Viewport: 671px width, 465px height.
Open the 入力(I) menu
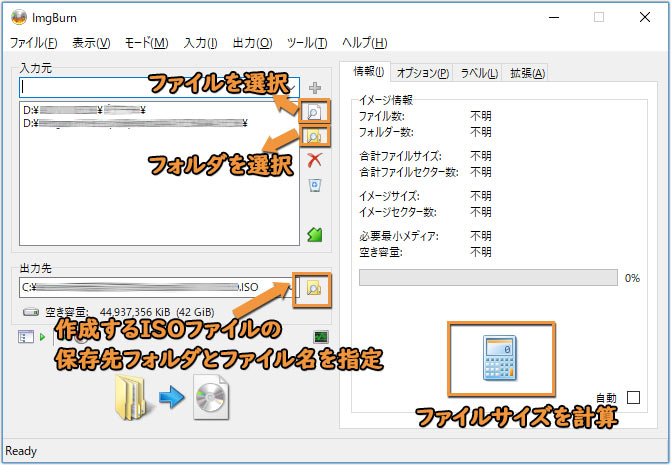(200, 43)
